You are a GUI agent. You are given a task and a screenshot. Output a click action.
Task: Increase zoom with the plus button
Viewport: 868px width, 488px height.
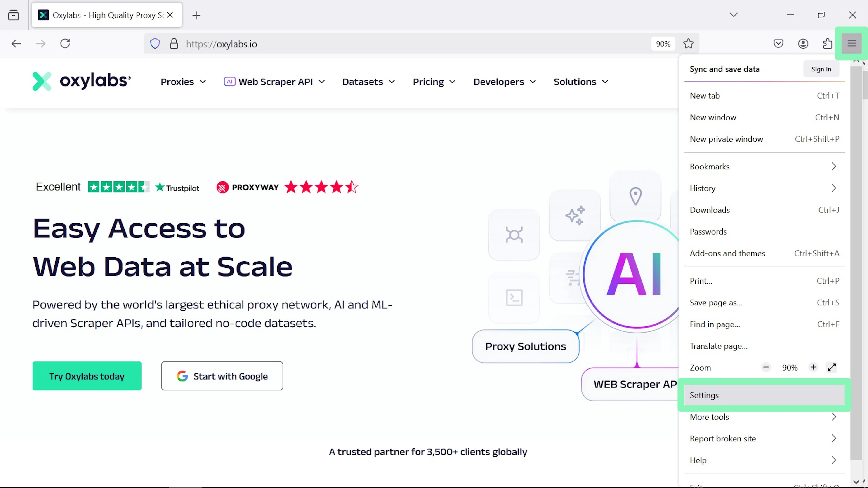814,367
